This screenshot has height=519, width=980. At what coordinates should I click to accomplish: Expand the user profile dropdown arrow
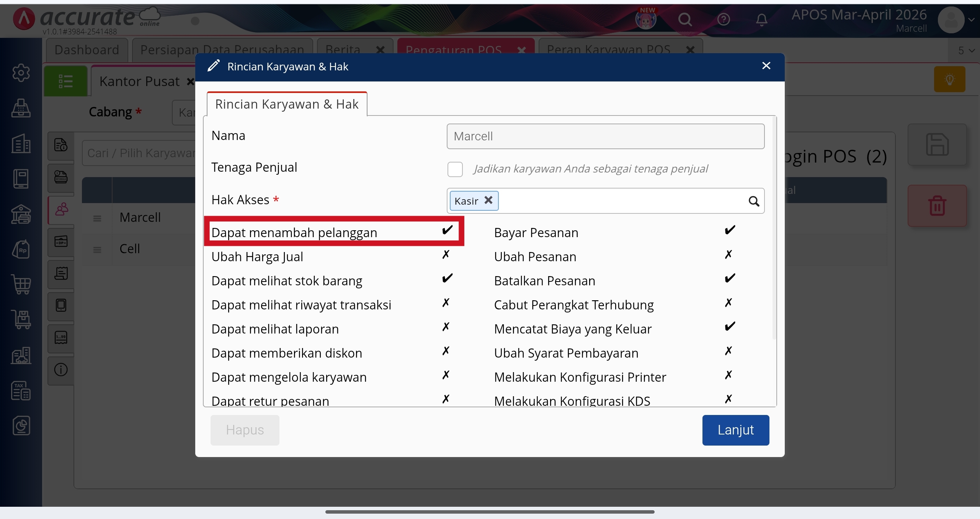(971, 20)
